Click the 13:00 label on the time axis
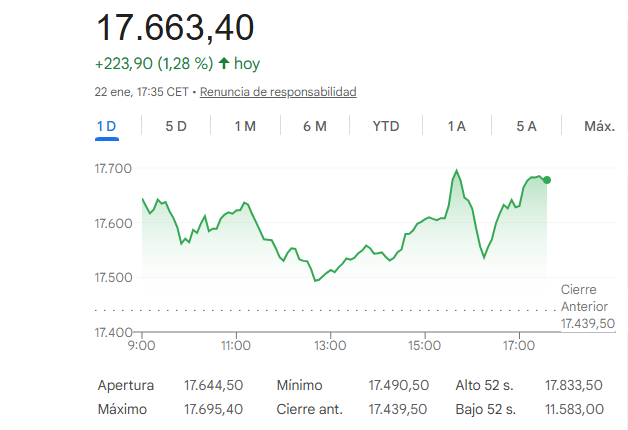This screenshot has height=430, width=628. pyautogui.click(x=330, y=345)
